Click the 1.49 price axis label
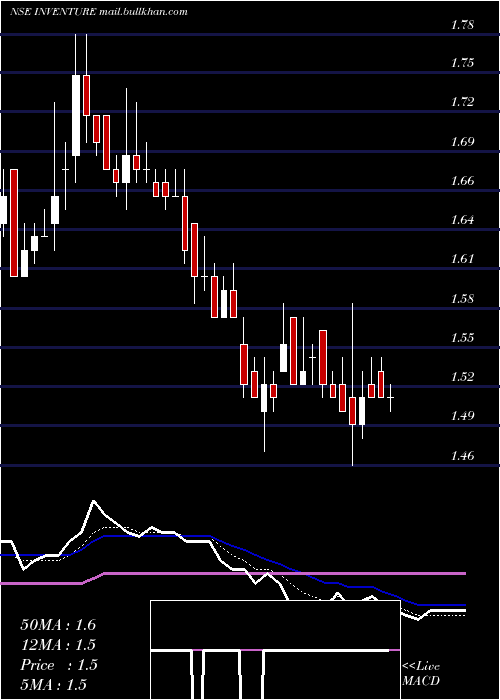The height and width of the screenshot is (700, 500). click(x=462, y=416)
